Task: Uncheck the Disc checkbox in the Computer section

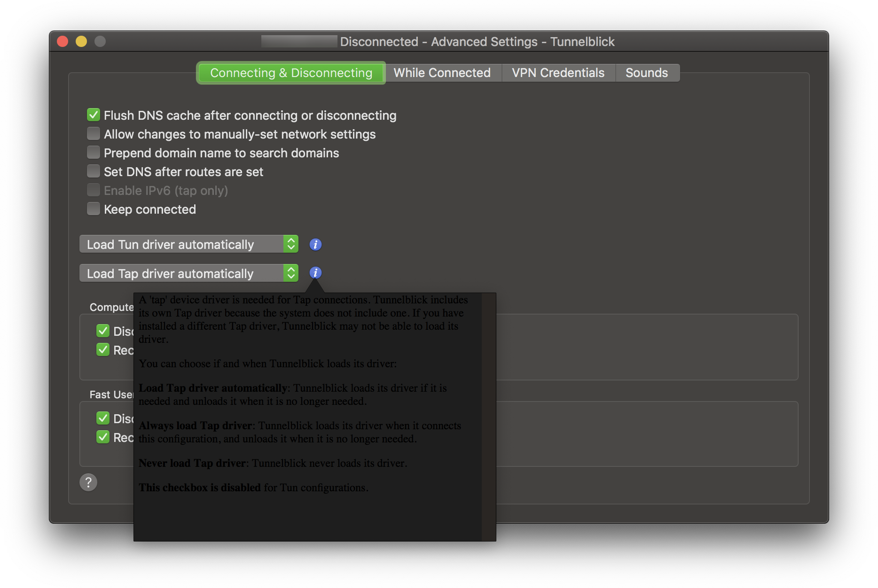Action: tap(103, 331)
